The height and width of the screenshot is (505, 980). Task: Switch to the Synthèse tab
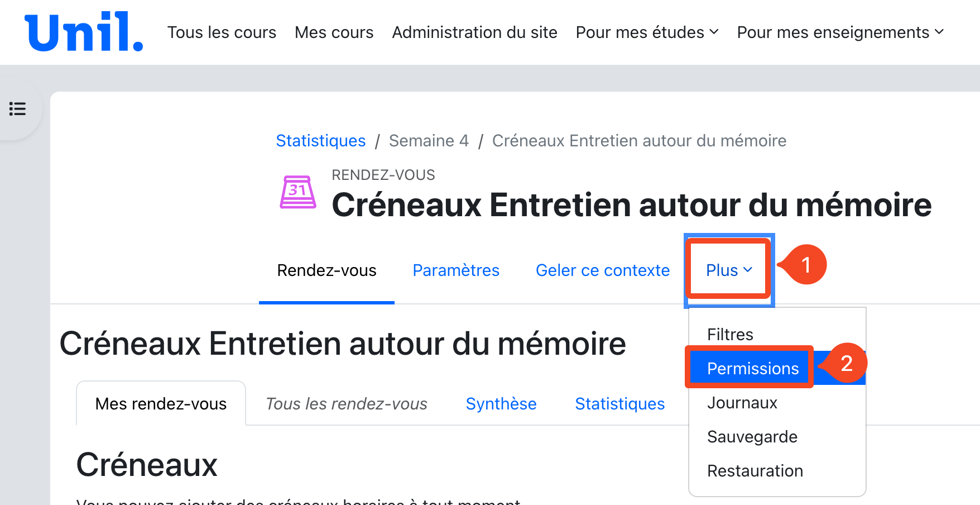501,404
